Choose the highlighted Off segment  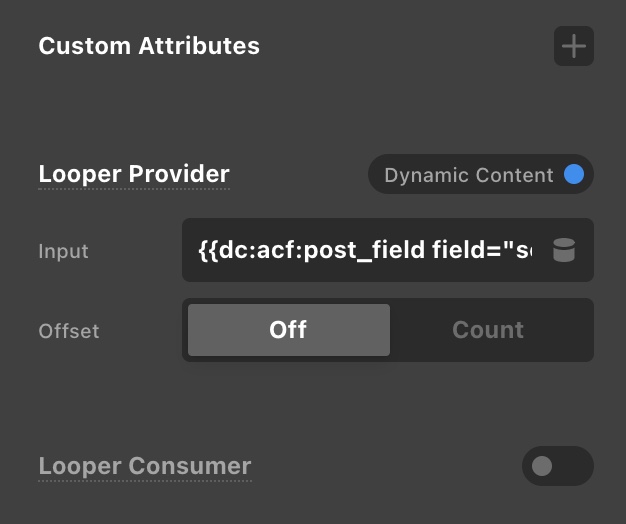288,330
